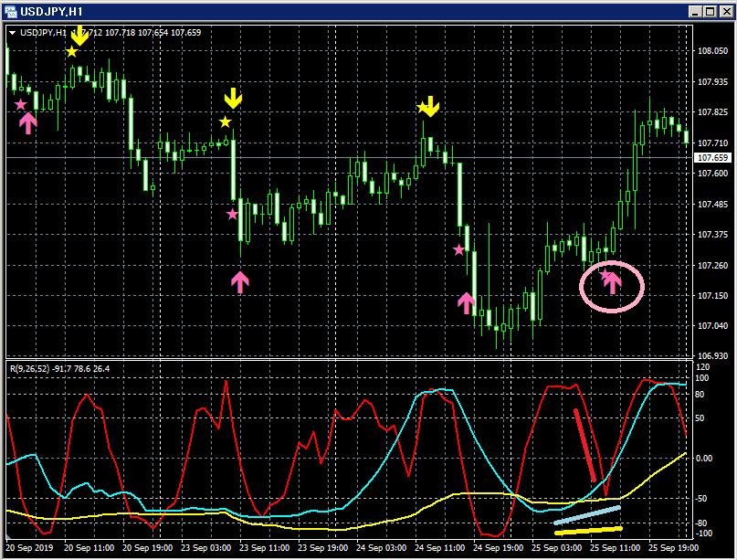Select the pink buy arrow at the chart's far left

coord(28,123)
